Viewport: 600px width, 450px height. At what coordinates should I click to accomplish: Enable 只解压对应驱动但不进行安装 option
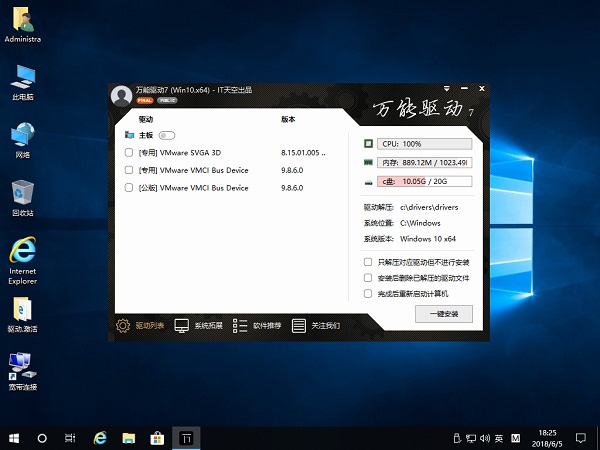pos(368,262)
